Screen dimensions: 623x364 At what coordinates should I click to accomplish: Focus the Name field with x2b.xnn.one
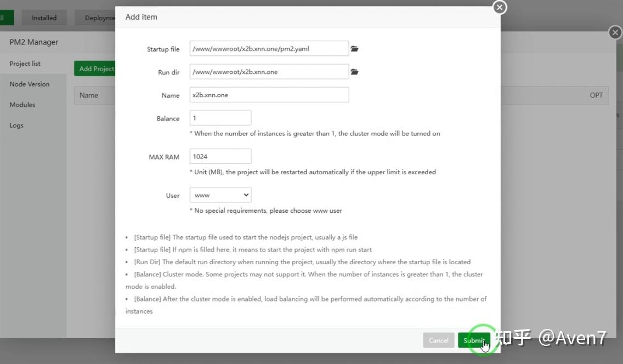pos(269,95)
